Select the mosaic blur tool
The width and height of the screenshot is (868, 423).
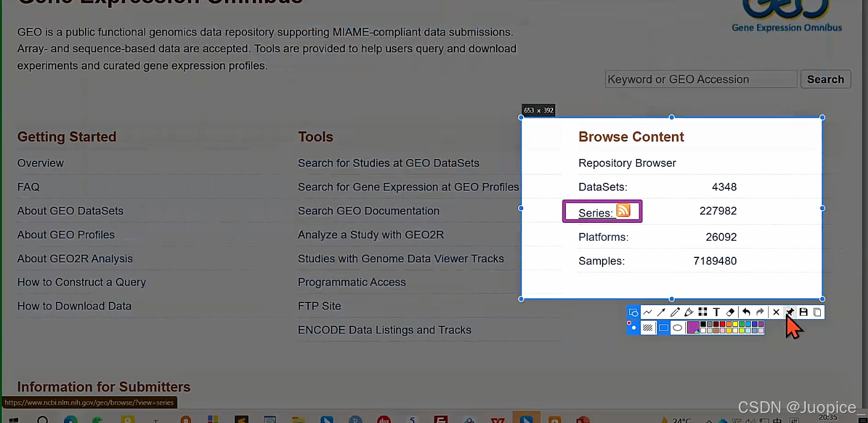click(x=703, y=312)
